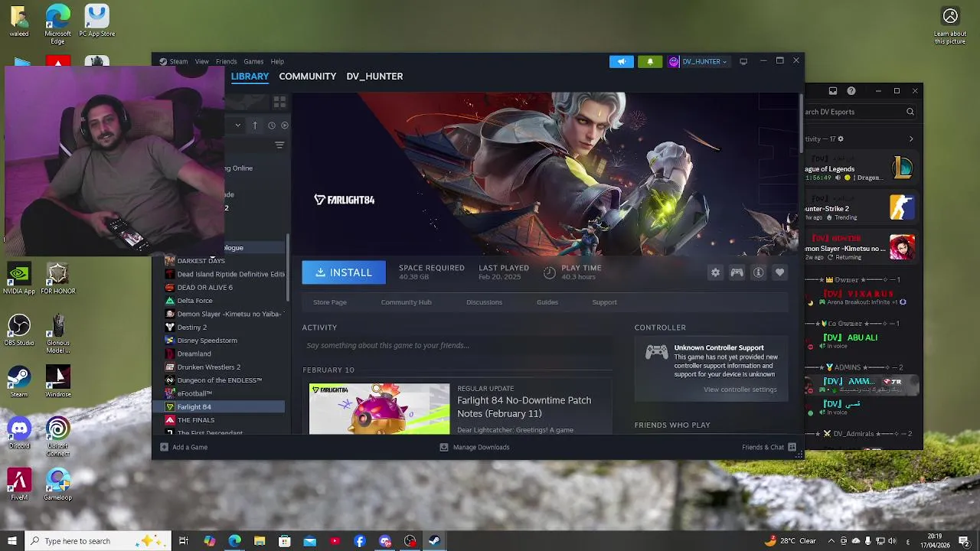The image size is (980, 551).
Task: Go to the COMMUNITY tab
Action: click(x=307, y=77)
